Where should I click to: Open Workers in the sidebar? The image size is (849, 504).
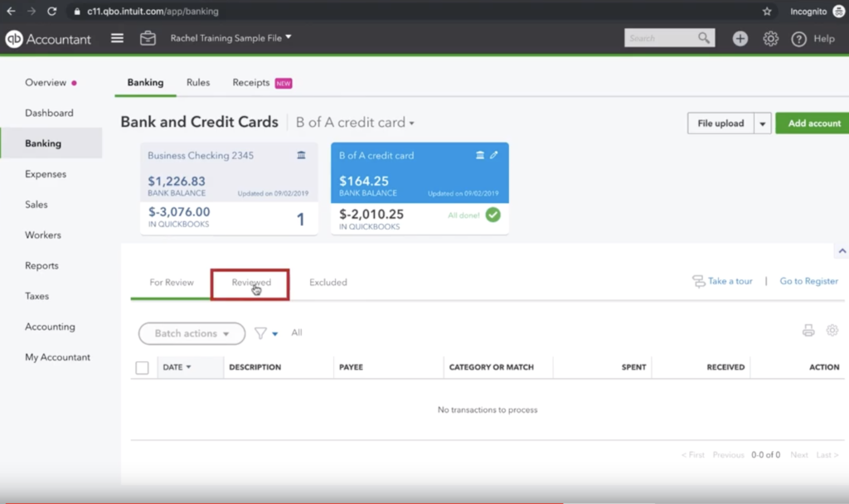[x=43, y=235]
